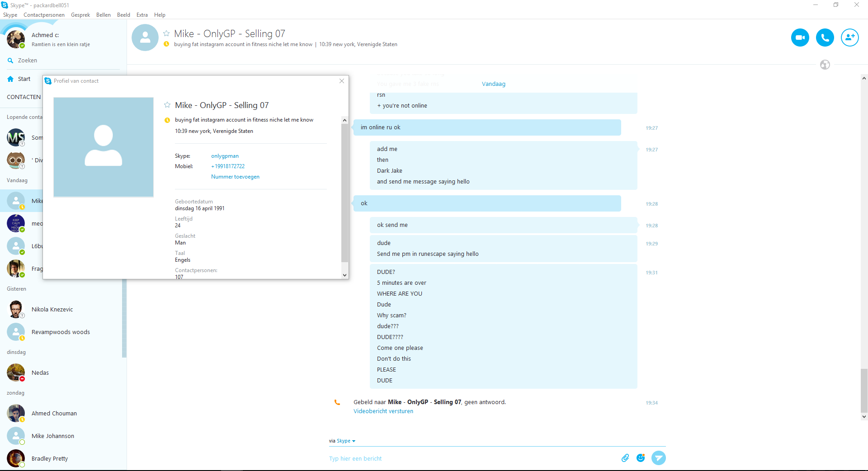868x471 pixels.
Task: Open the emoticon picker
Action: coord(641,458)
